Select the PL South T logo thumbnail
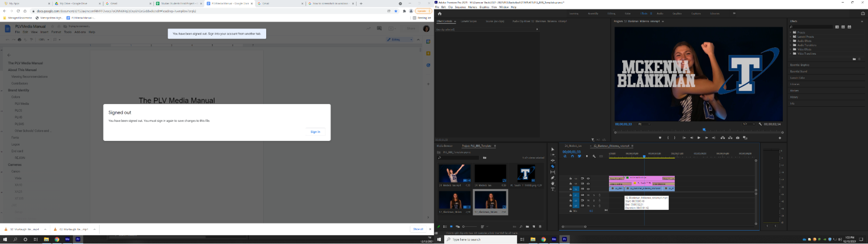The image size is (868, 244). click(x=526, y=173)
